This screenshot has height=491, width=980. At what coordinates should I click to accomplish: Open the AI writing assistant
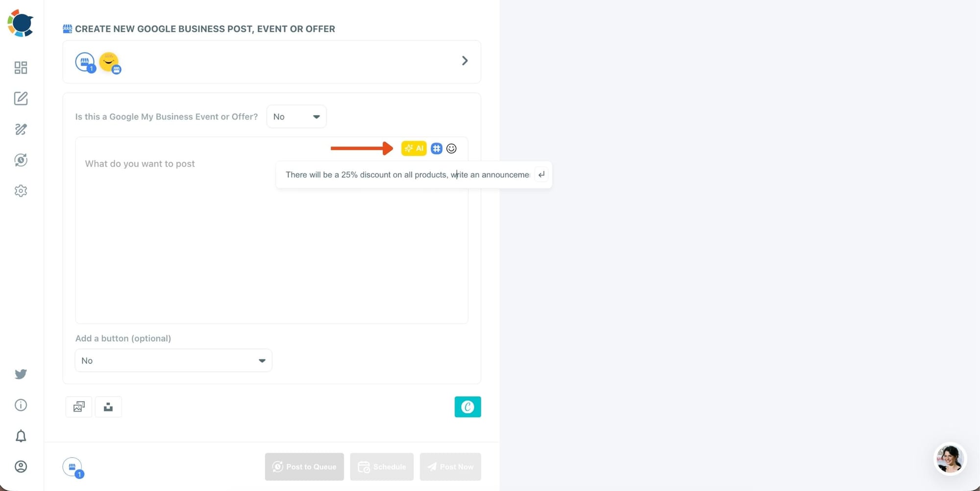pos(414,148)
